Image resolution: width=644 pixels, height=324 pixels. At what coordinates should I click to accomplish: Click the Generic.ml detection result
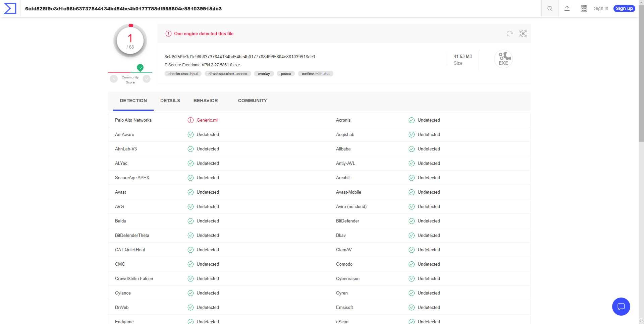207,120
